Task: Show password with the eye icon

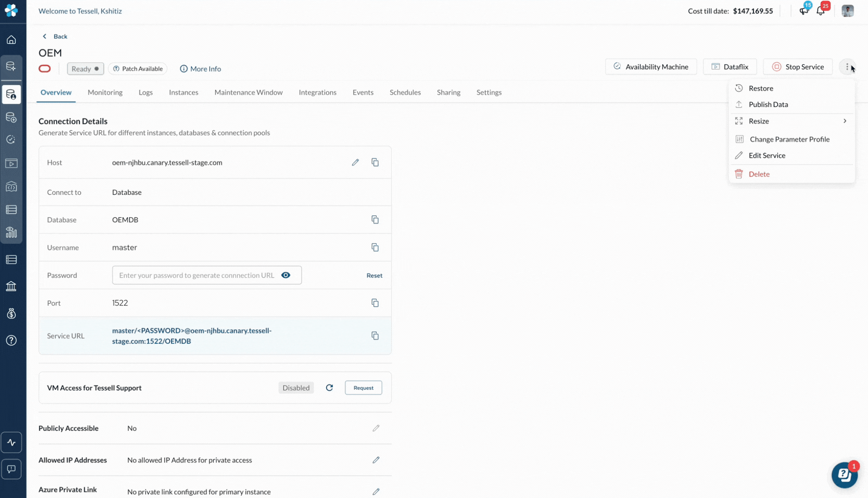Action: (285, 275)
